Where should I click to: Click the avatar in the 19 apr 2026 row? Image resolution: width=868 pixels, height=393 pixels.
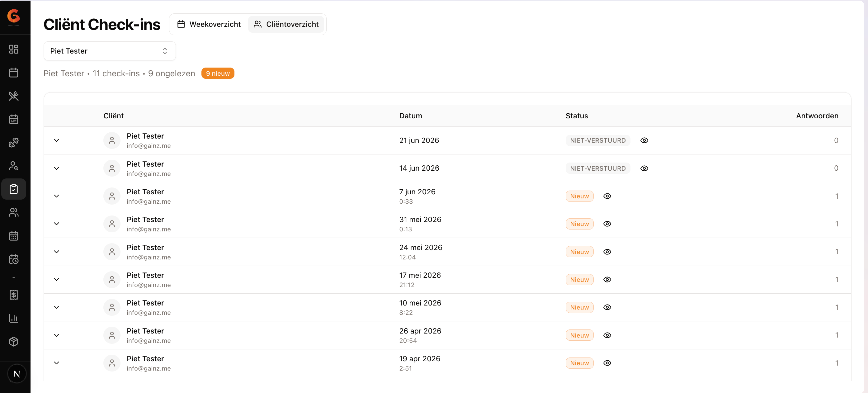point(112,363)
